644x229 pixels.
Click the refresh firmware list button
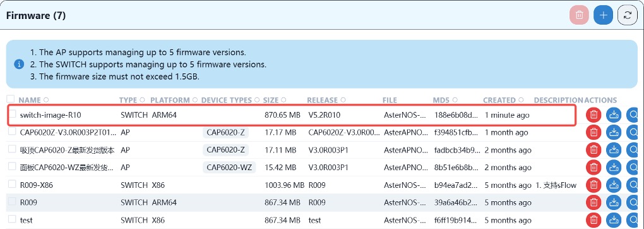[627, 16]
